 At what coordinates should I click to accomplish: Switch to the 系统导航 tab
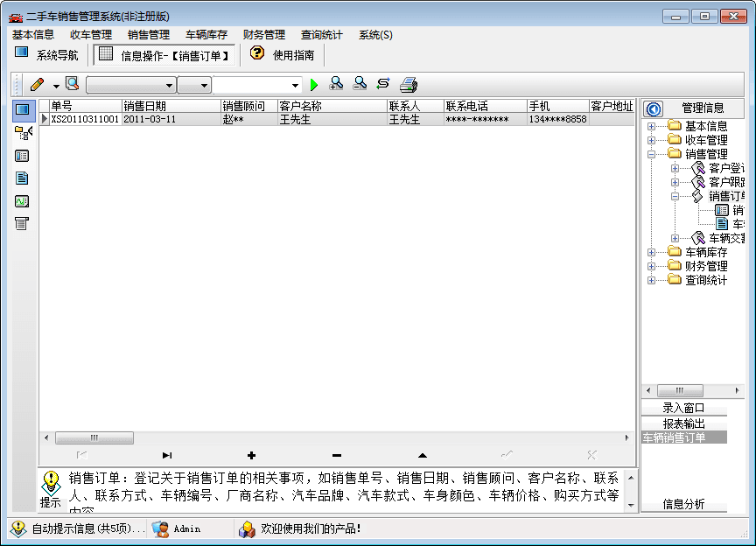[47, 54]
